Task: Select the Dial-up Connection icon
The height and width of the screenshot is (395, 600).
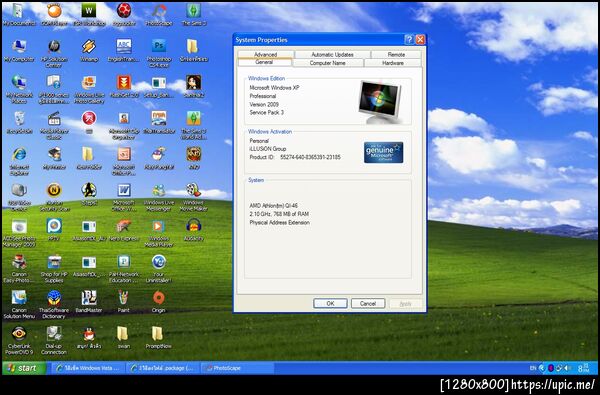Action: tap(54, 341)
